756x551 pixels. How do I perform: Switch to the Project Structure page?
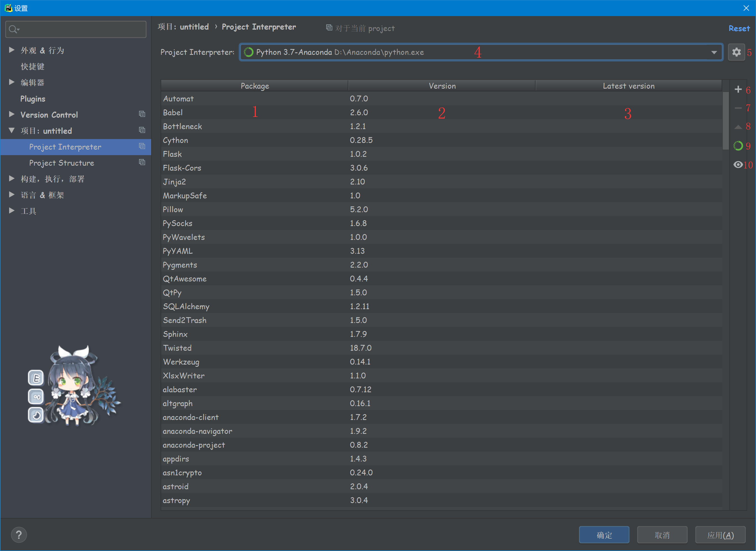[61, 163]
